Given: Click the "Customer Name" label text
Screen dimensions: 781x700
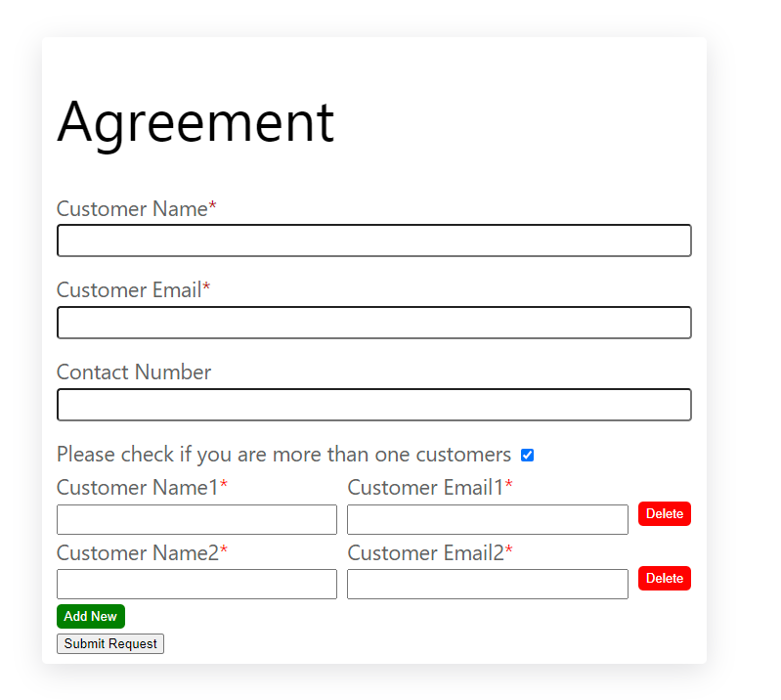Looking at the screenshot, I should 132,208.
